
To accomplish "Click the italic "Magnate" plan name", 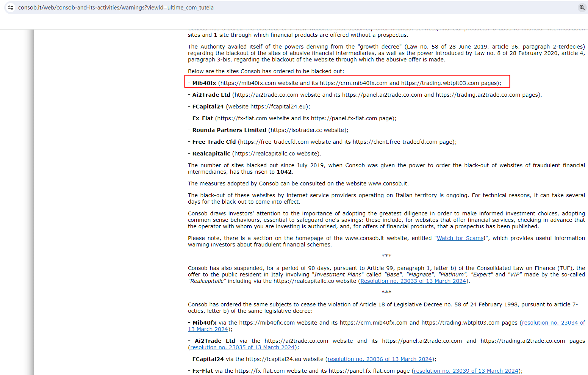I will pos(421,275).
